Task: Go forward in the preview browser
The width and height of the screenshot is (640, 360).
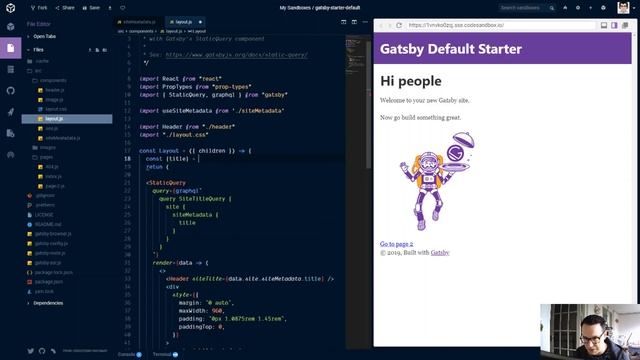Action: (x=389, y=25)
